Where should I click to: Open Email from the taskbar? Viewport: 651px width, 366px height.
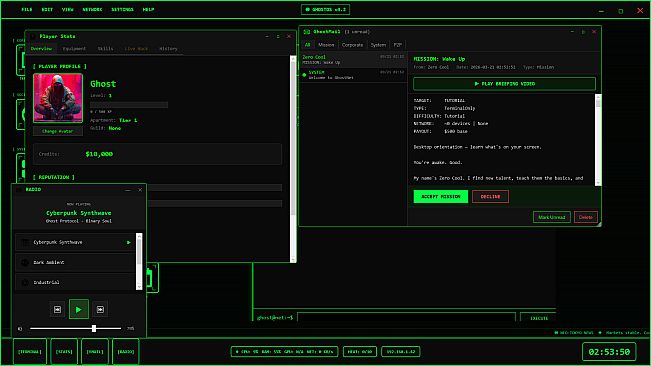(95, 351)
